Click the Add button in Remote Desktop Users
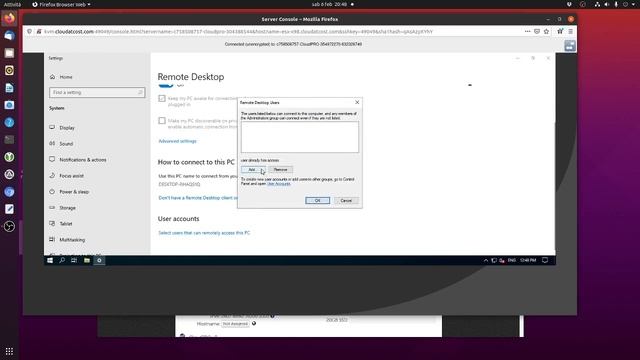Viewport: 640px width, 360px height. click(253, 169)
